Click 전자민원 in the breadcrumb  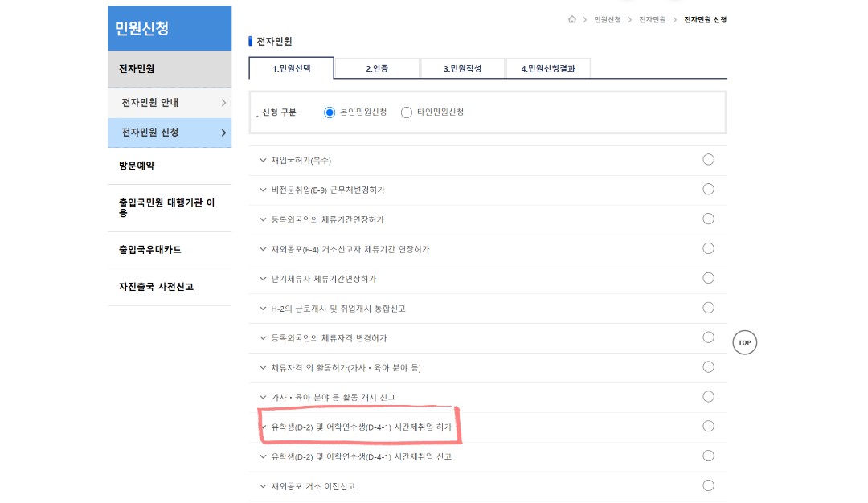(x=652, y=19)
